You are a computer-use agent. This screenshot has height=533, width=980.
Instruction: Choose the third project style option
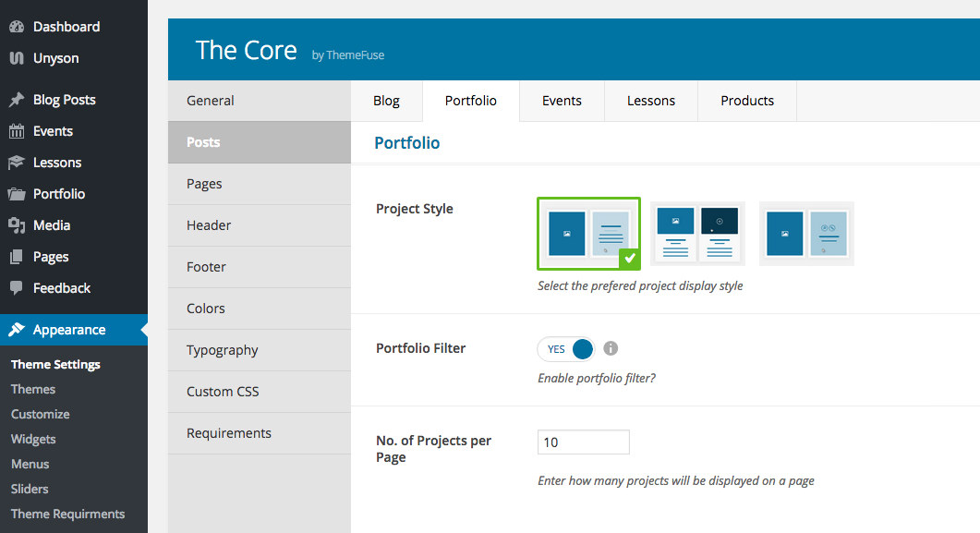pyautogui.click(x=806, y=234)
